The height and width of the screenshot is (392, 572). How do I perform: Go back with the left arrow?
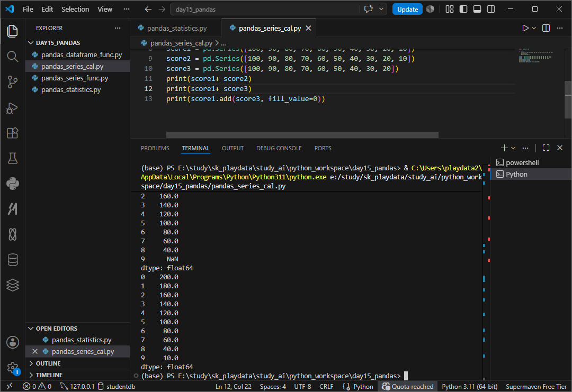[148, 9]
